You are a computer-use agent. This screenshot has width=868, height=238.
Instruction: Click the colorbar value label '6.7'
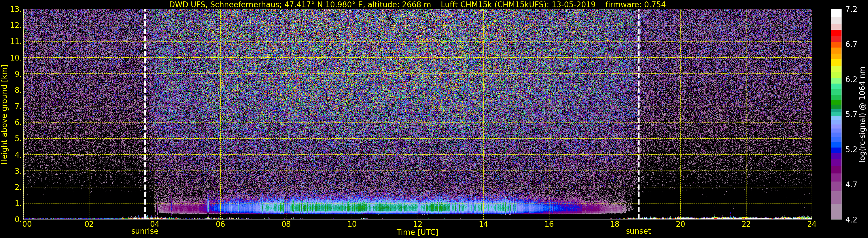pos(851,44)
